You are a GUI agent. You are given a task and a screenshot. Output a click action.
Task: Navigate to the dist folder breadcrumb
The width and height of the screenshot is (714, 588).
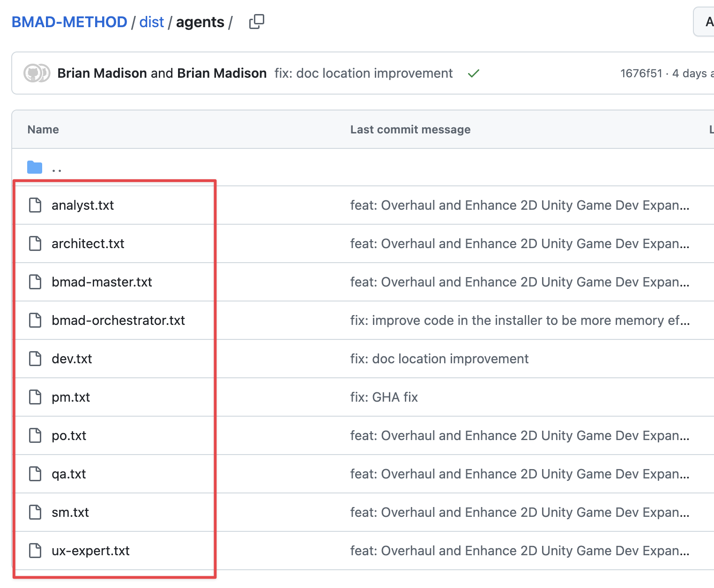(151, 22)
